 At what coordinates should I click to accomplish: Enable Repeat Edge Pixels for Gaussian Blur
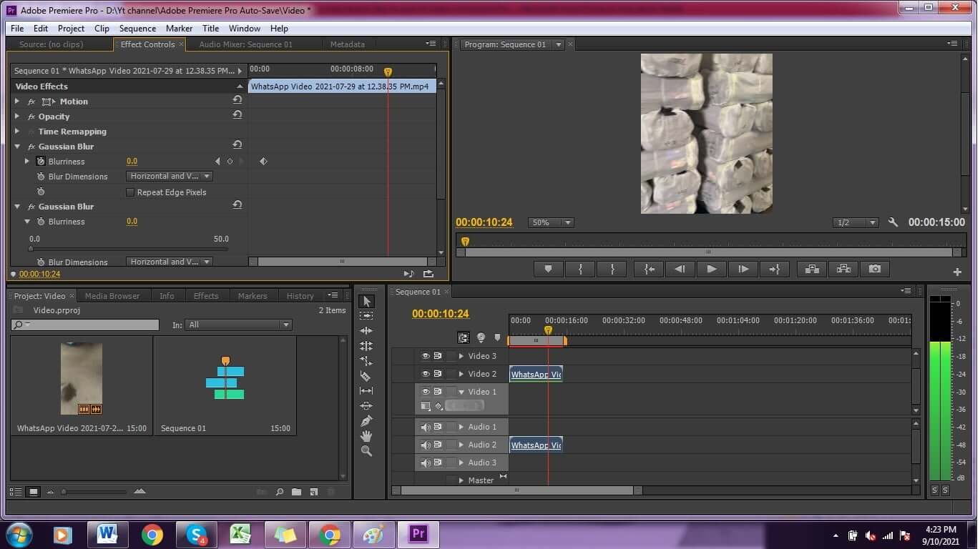(x=130, y=192)
